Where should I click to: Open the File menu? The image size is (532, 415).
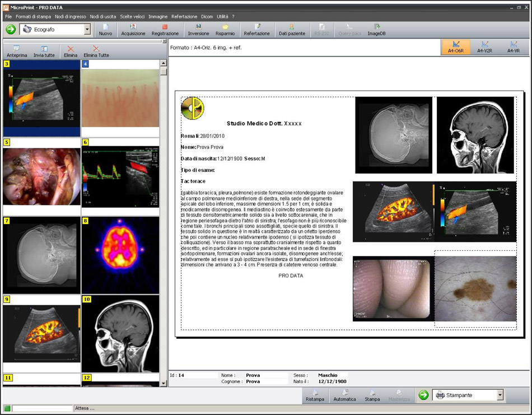[8, 16]
